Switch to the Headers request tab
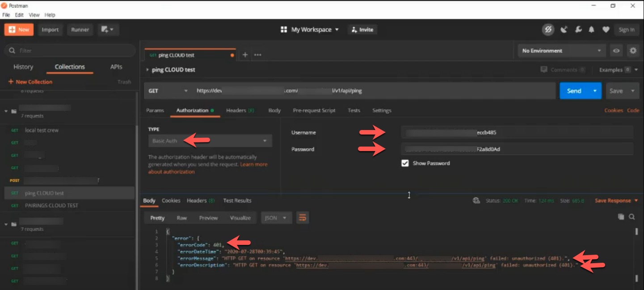 (240, 110)
